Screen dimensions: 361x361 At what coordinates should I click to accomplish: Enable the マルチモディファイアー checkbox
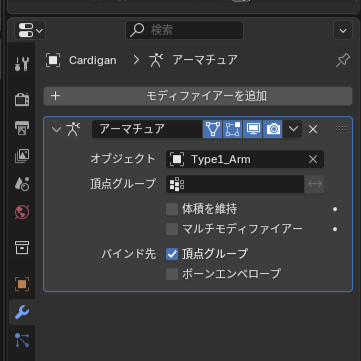click(172, 229)
